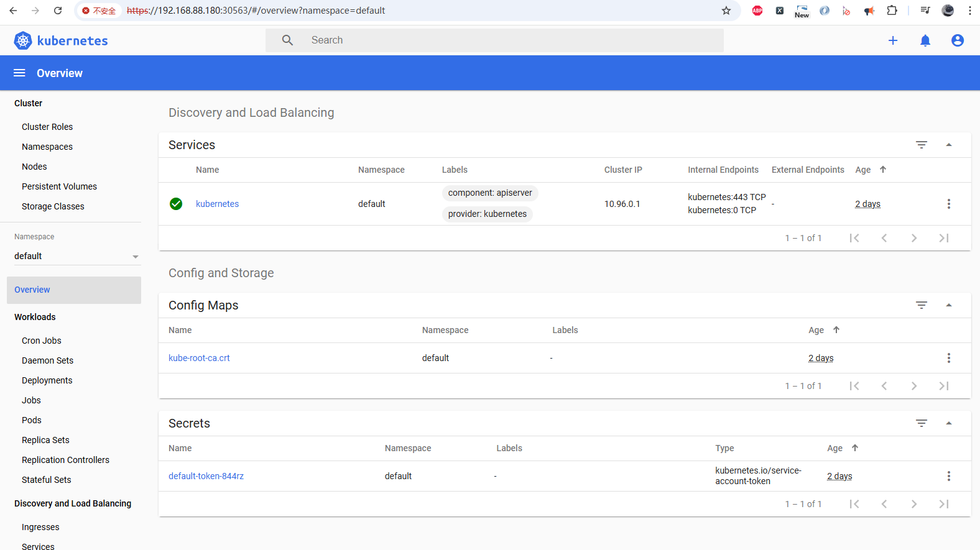Screen dimensions: 980x550
Task: Open the kube-root-ca.crt config map link
Action: click(199, 358)
